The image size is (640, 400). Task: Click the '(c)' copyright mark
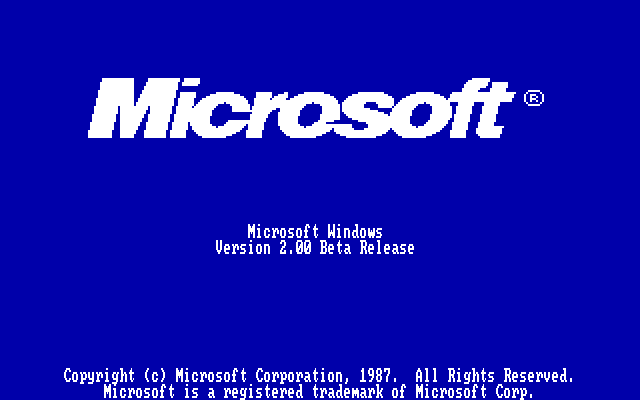[x=155, y=376]
